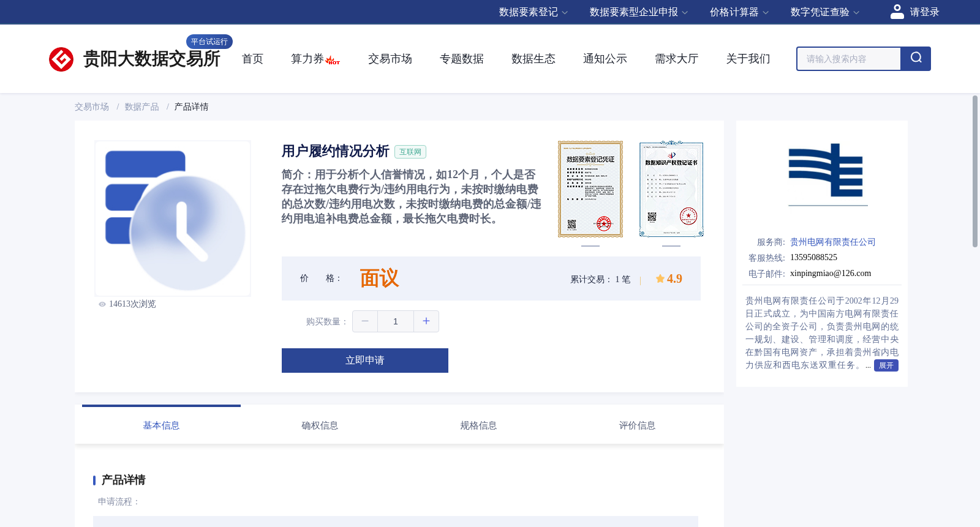
Task: Click the search input field
Action: [x=849, y=59]
